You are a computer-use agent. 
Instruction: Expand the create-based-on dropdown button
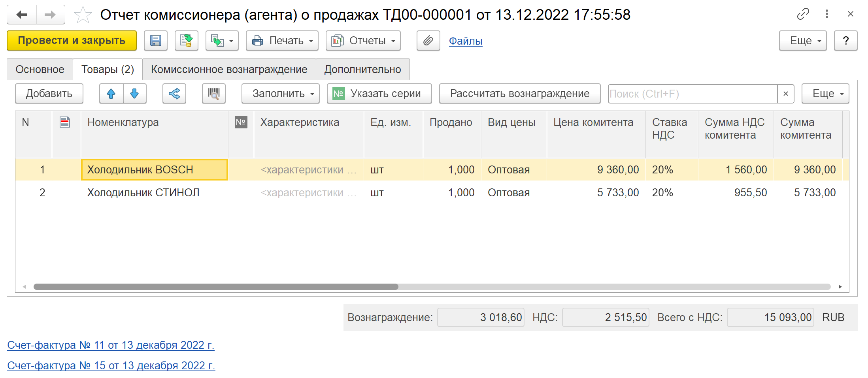222,41
